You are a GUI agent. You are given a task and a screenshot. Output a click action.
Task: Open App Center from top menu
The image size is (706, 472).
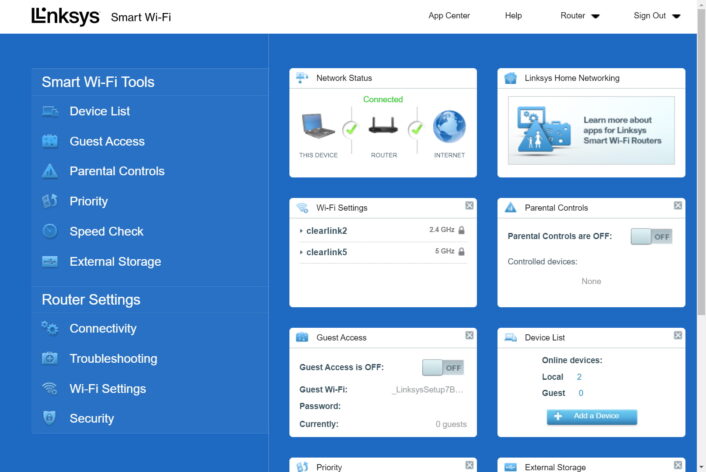pos(449,16)
